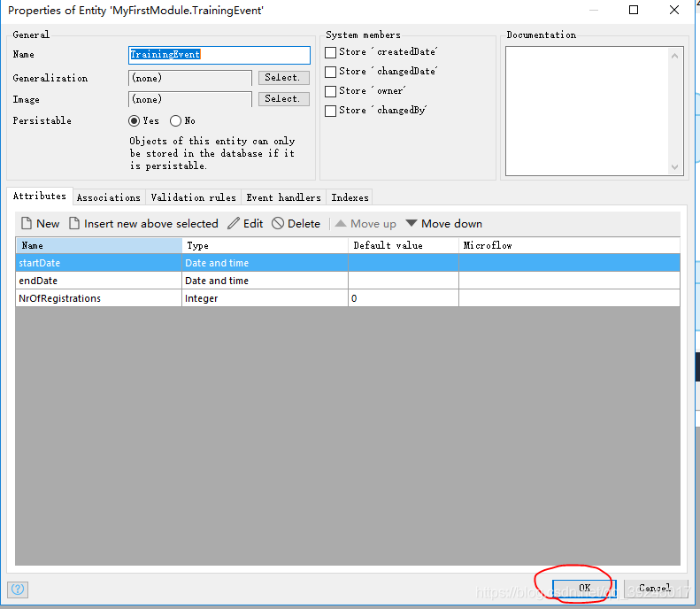The image size is (700, 609).
Task: Switch to the Associations tab
Action: point(108,197)
